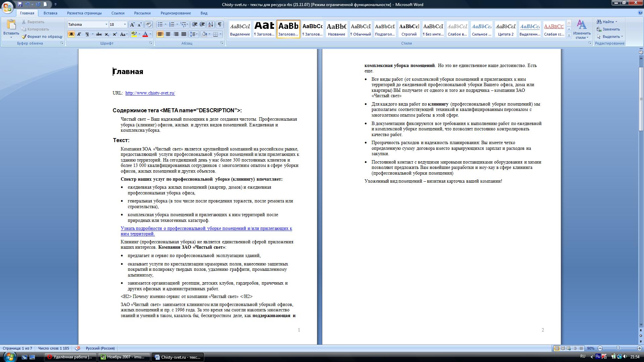Apply strikethrough formatting
This screenshot has width=644, height=362.
tap(99, 34)
